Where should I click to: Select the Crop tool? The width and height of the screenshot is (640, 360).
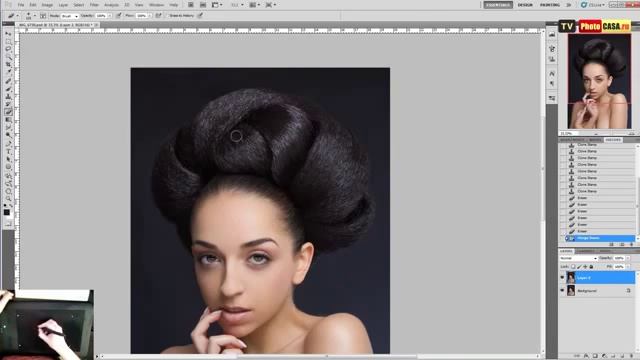click(x=8, y=64)
